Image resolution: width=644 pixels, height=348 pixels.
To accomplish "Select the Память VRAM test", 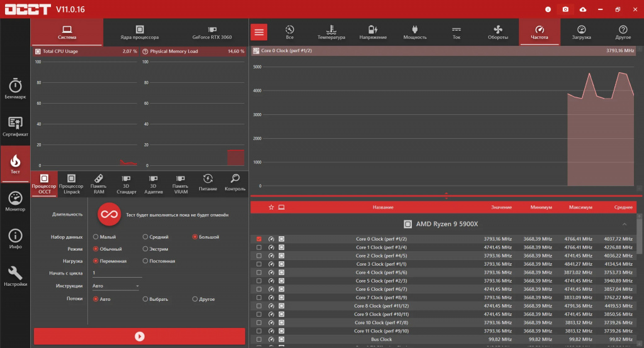I will (x=180, y=184).
